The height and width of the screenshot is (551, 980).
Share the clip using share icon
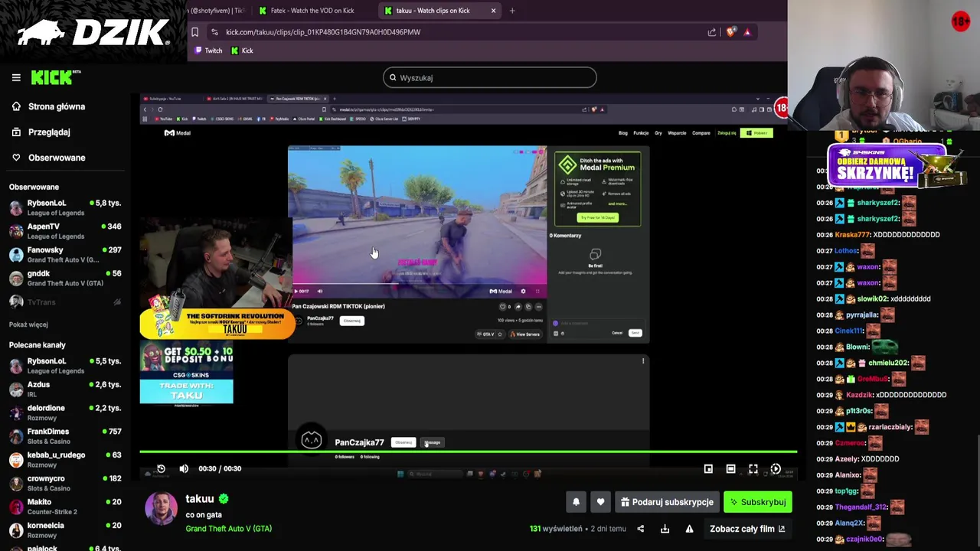(641, 529)
